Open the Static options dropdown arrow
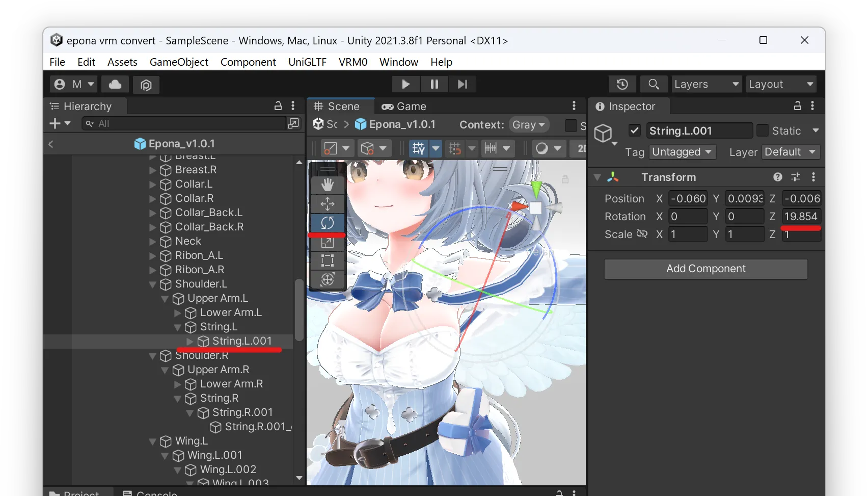This screenshot has height=496, width=868. (816, 130)
